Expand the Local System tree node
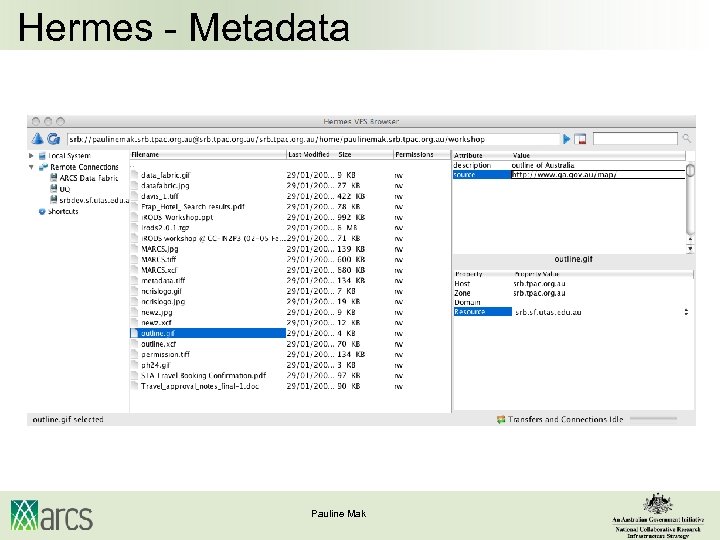 click(31, 156)
